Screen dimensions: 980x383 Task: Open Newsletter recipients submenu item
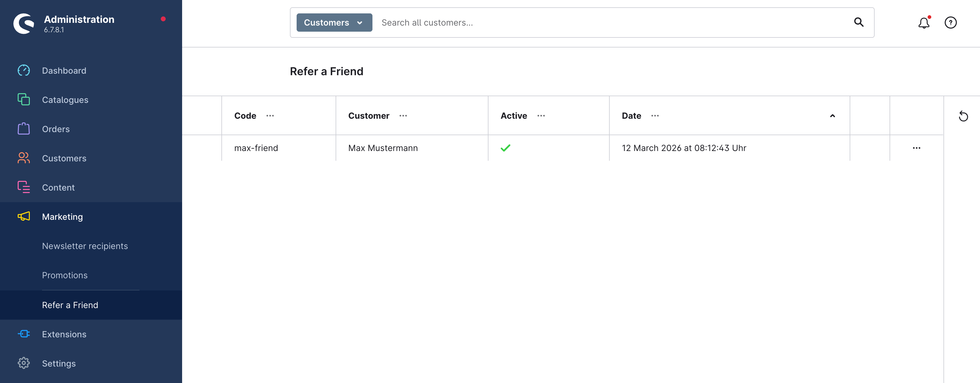click(85, 246)
